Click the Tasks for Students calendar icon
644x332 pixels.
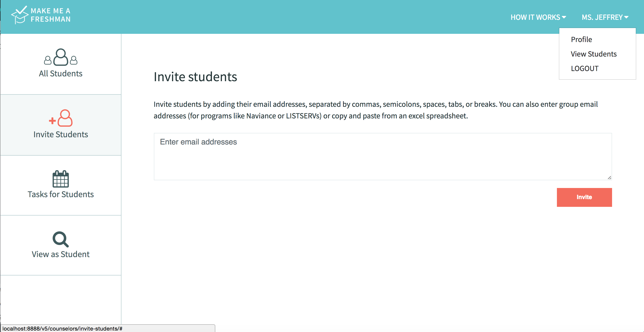coord(60,179)
